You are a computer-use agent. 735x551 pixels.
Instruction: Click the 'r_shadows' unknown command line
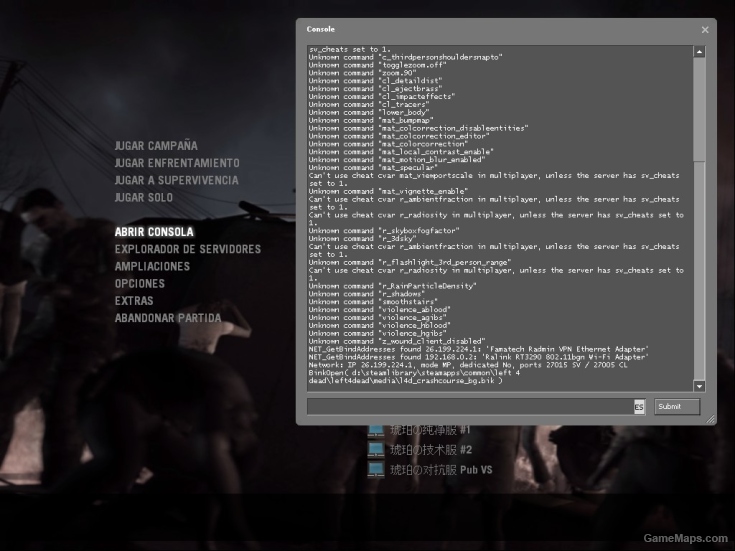point(367,294)
